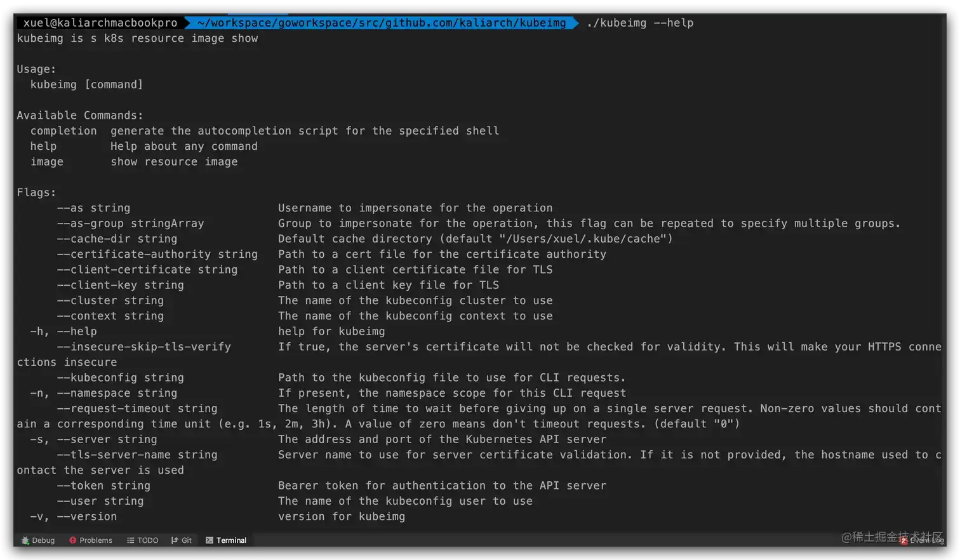Click the completion command entry

click(x=63, y=131)
